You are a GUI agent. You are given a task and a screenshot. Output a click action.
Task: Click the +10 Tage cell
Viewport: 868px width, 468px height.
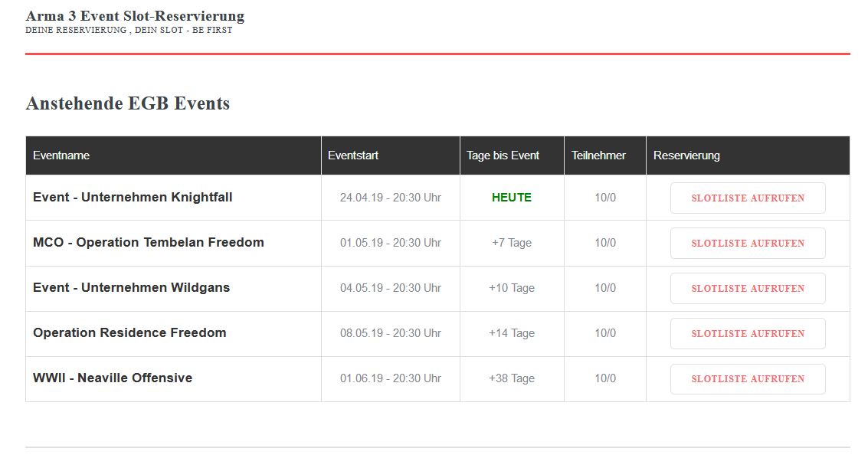click(512, 288)
